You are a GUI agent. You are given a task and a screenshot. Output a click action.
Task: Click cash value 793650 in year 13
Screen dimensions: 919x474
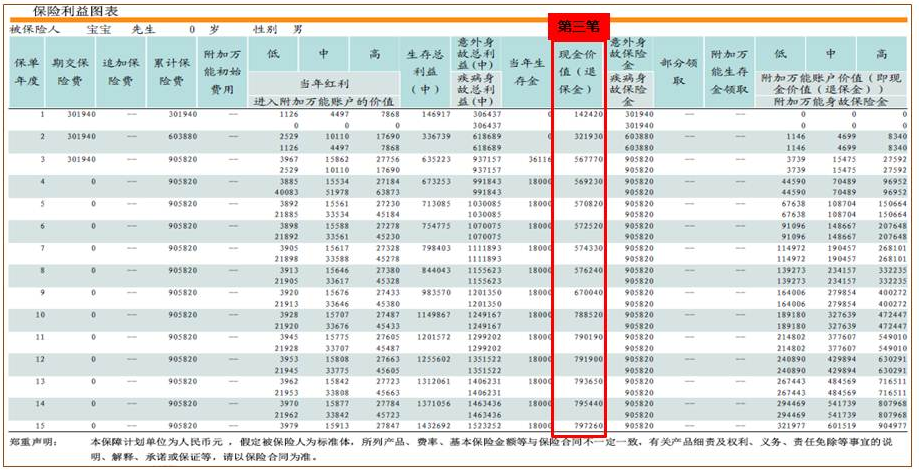pyautogui.click(x=587, y=382)
